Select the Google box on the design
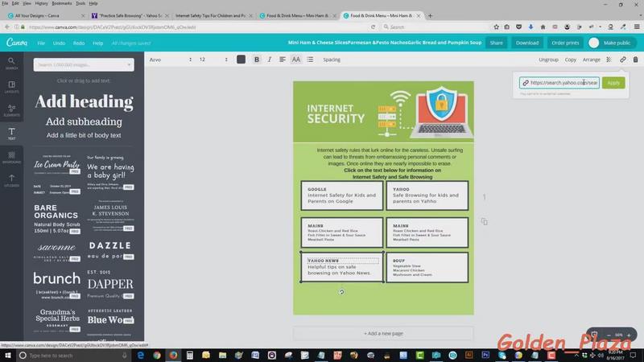This screenshot has width=644, height=362. point(341,195)
